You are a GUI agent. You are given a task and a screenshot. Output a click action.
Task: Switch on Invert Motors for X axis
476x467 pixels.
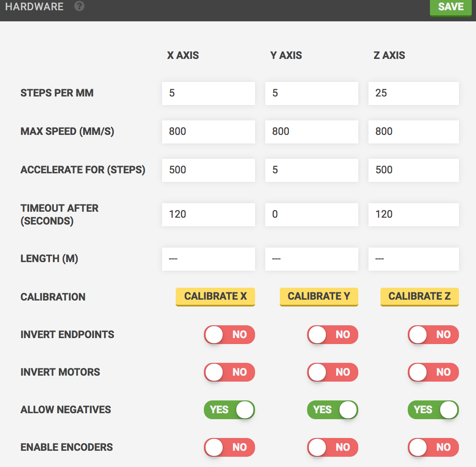coord(229,372)
